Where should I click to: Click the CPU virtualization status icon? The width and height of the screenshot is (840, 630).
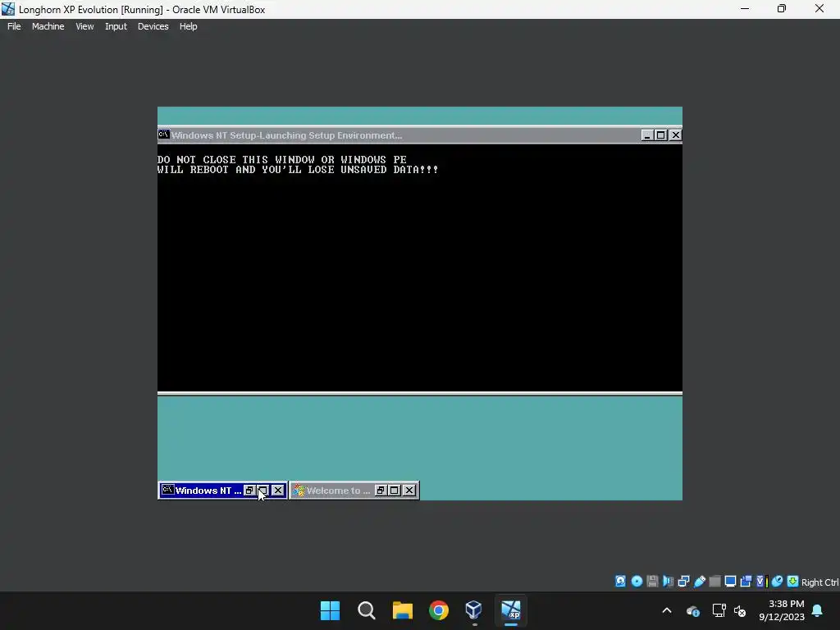pos(762,582)
